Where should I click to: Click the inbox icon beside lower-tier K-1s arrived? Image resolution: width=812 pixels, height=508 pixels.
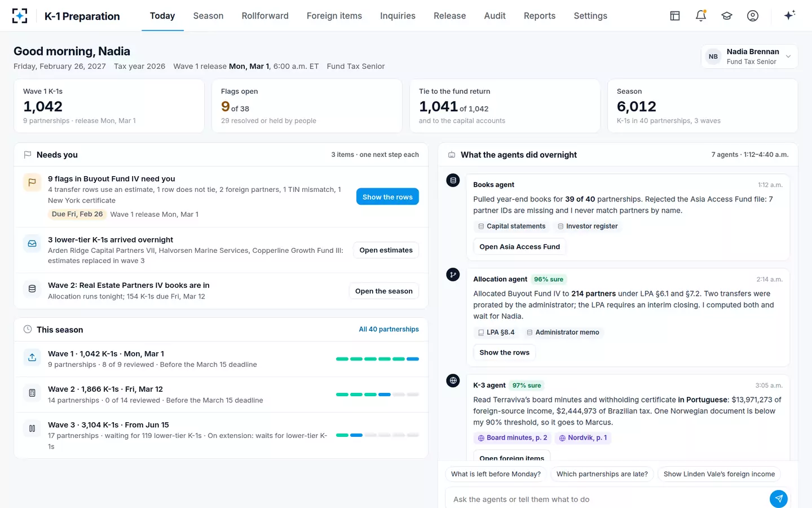(32, 243)
